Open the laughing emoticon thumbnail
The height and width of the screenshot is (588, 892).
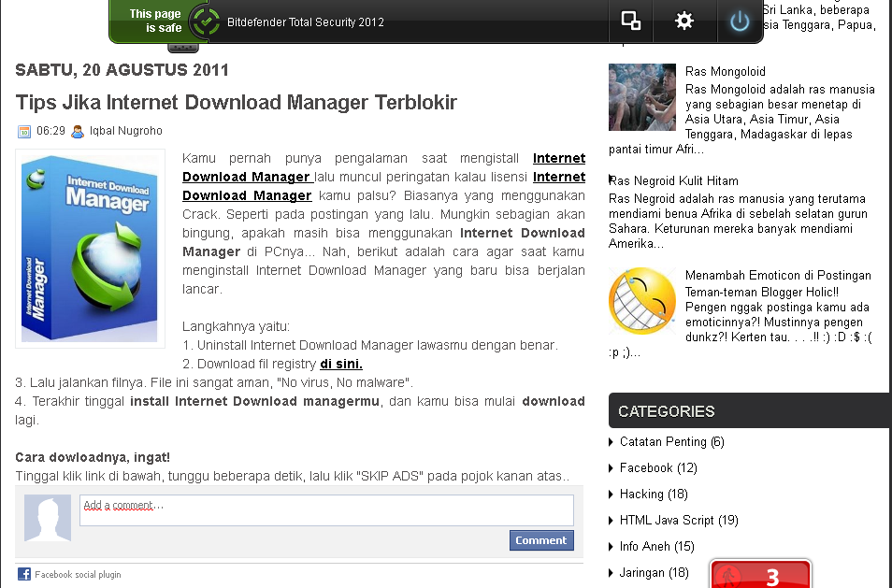point(642,301)
